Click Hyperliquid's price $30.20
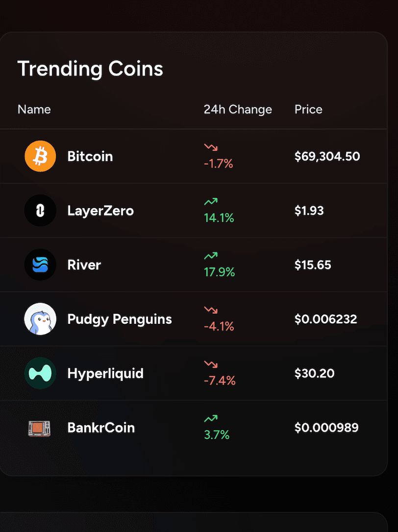The image size is (398, 532). pyautogui.click(x=314, y=373)
